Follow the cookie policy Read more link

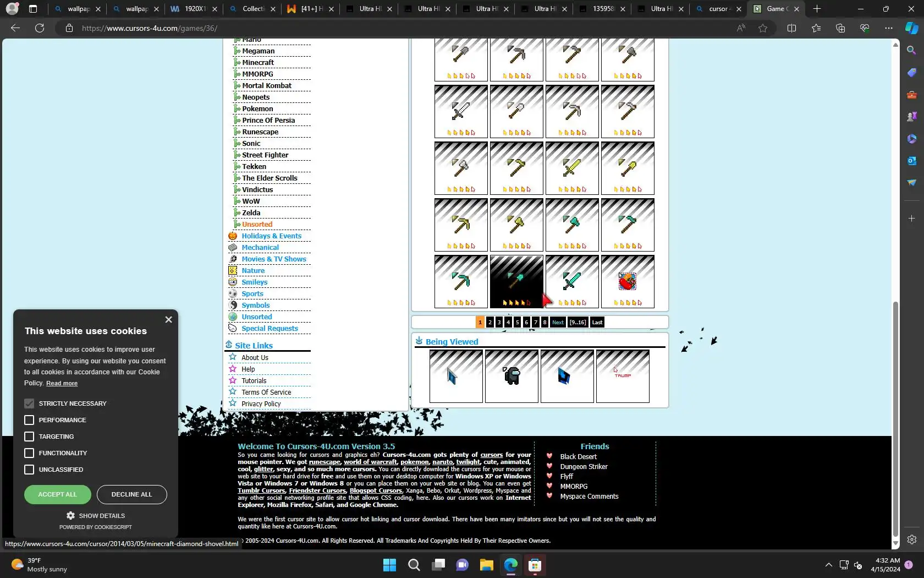click(62, 384)
